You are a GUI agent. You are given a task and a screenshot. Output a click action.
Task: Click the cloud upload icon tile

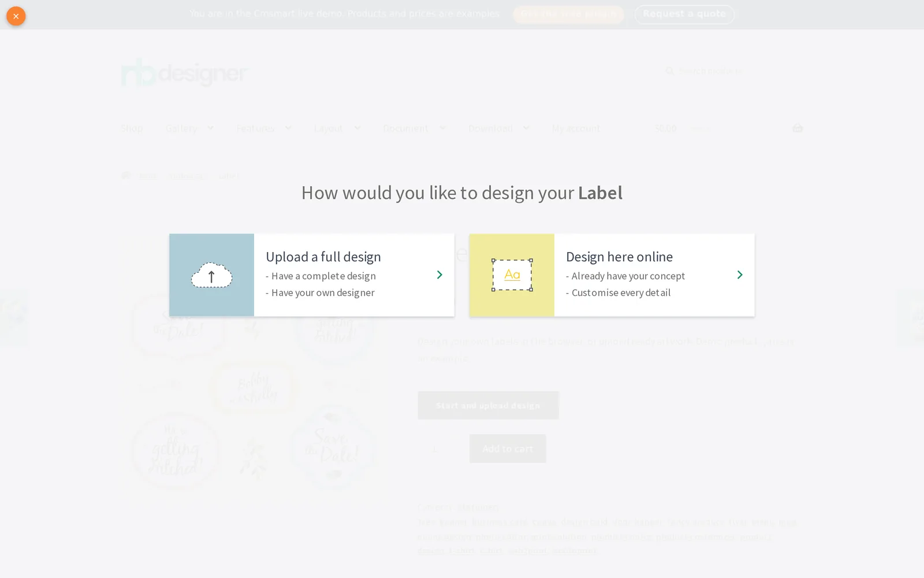pyautogui.click(x=211, y=275)
